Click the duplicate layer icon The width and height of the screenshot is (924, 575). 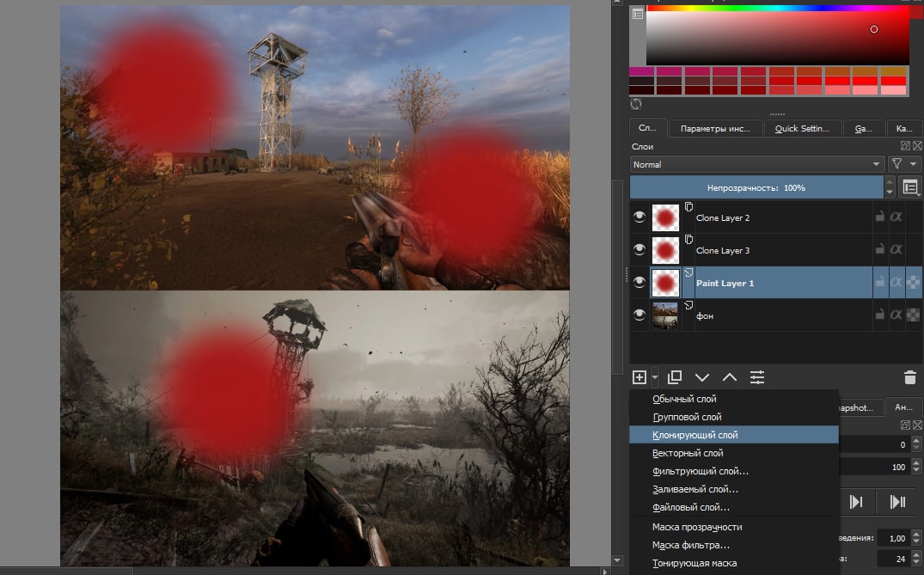[x=675, y=377]
